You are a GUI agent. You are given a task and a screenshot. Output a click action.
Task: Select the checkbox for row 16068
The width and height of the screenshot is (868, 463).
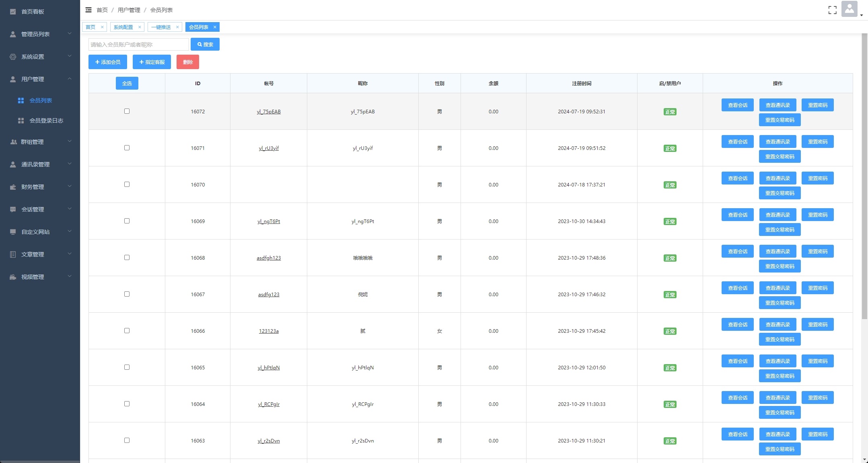tap(127, 257)
